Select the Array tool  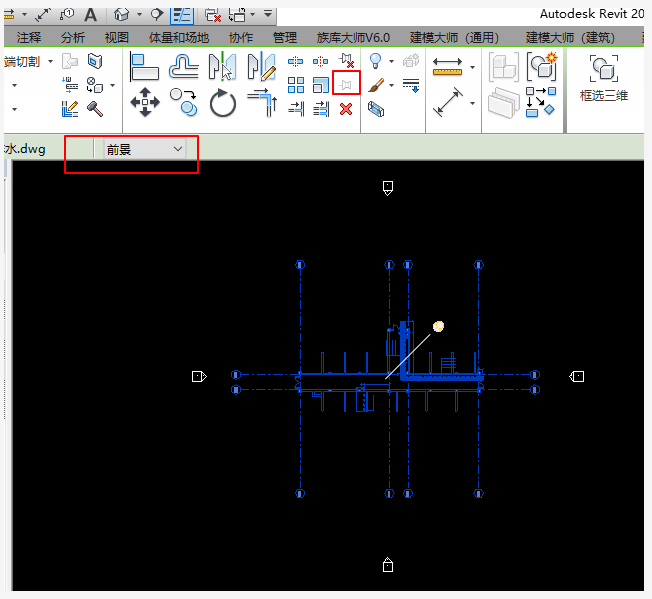pyautogui.click(x=296, y=85)
